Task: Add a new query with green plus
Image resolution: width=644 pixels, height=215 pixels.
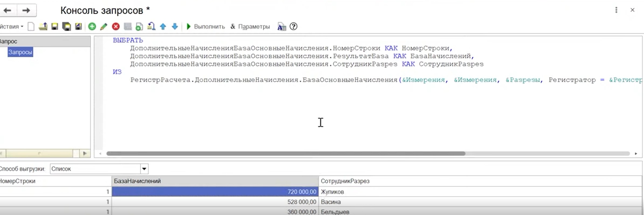Action: click(x=92, y=27)
